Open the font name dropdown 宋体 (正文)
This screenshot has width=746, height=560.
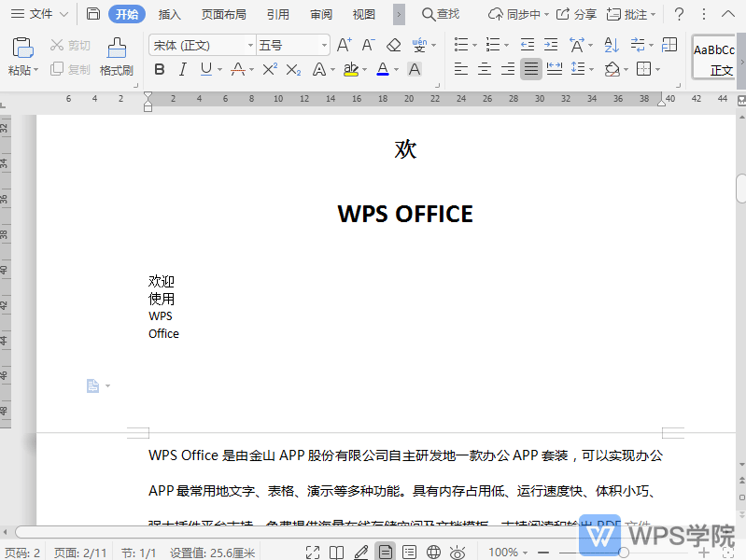coord(202,46)
